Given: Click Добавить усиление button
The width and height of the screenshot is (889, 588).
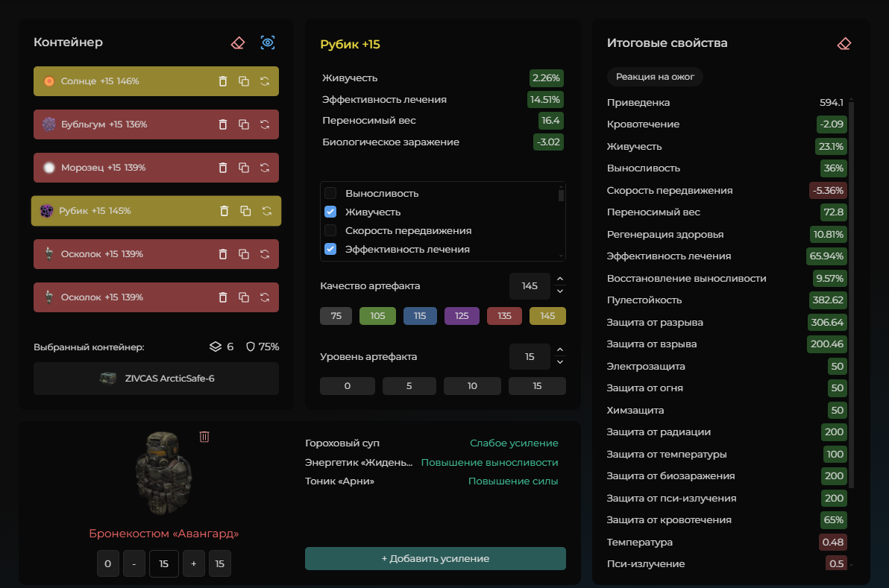Looking at the screenshot, I should click(436, 558).
